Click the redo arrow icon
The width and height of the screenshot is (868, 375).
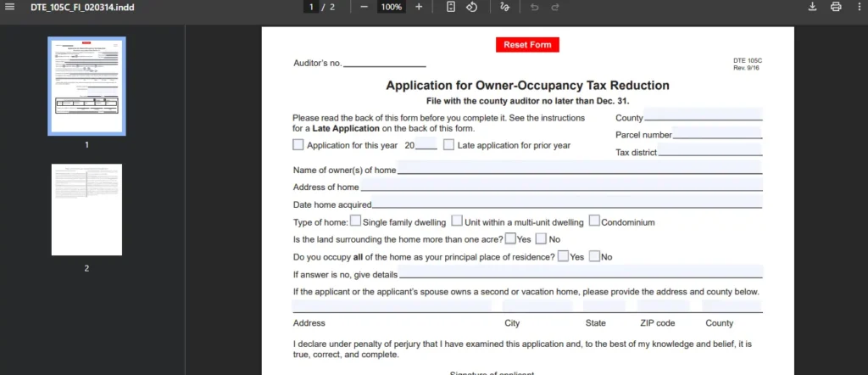[554, 7]
